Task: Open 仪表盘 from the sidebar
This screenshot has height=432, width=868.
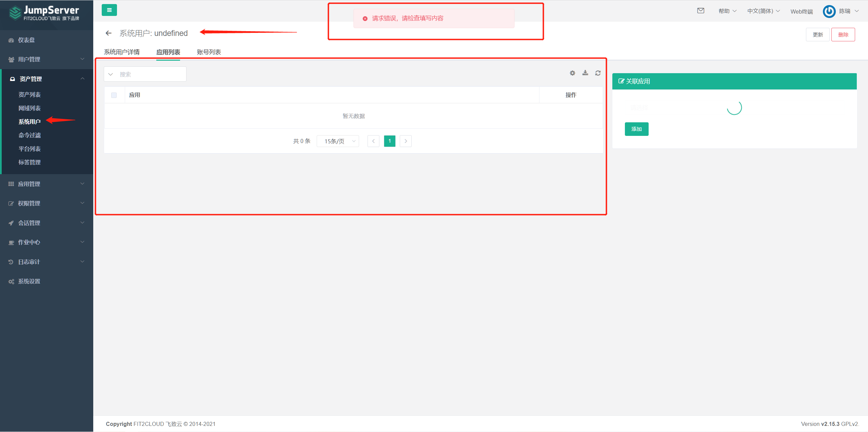Action: [x=26, y=40]
